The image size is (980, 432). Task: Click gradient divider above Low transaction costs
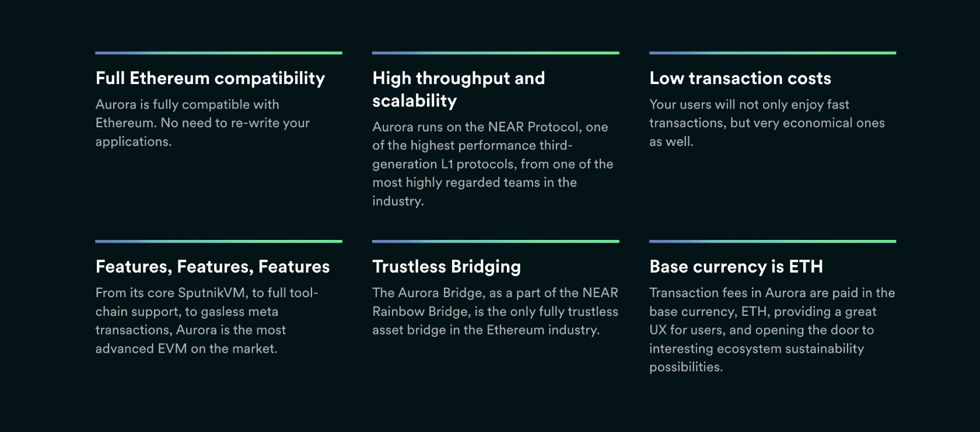(773, 53)
